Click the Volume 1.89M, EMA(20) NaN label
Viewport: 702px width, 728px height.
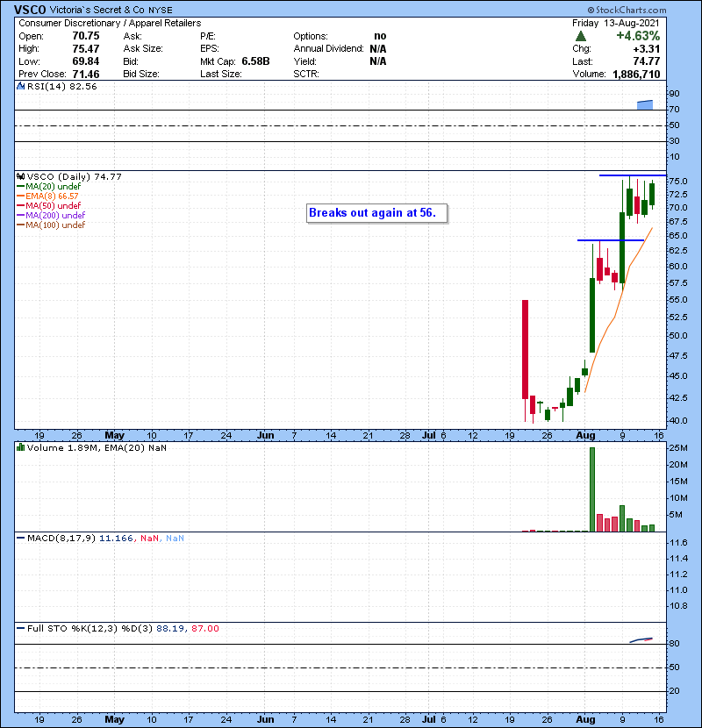97,447
